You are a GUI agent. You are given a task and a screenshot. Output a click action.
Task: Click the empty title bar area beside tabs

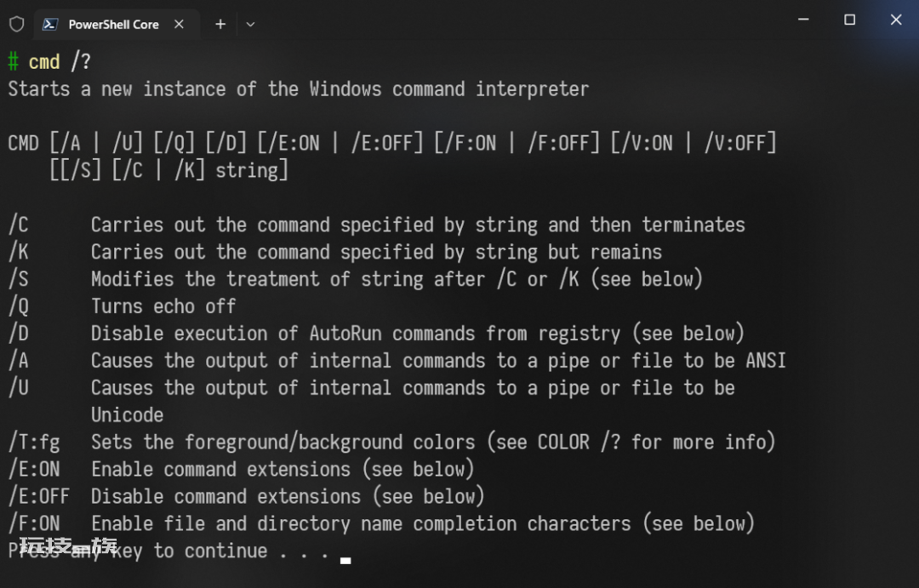(522, 24)
